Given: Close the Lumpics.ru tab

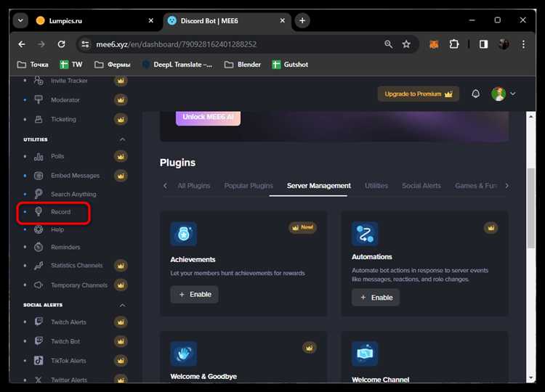Looking at the screenshot, I should (x=151, y=20).
